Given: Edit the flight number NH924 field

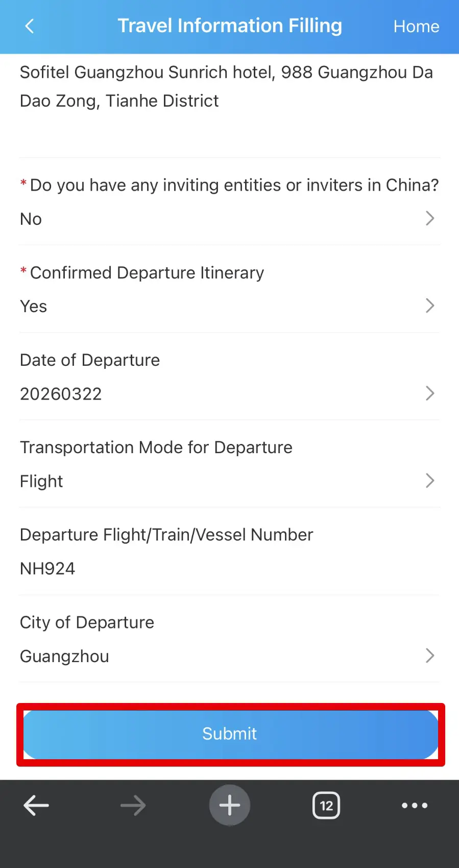Looking at the screenshot, I should tap(47, 569).
